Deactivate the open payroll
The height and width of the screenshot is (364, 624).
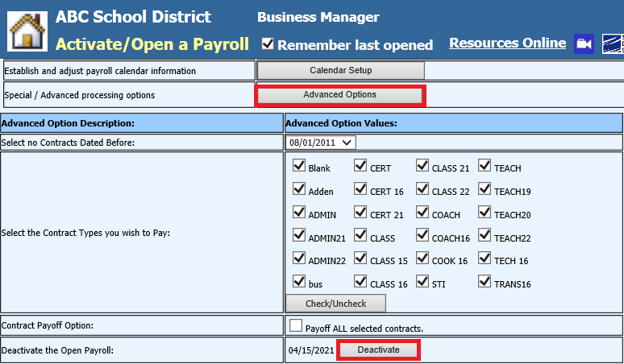pos(378,350)
